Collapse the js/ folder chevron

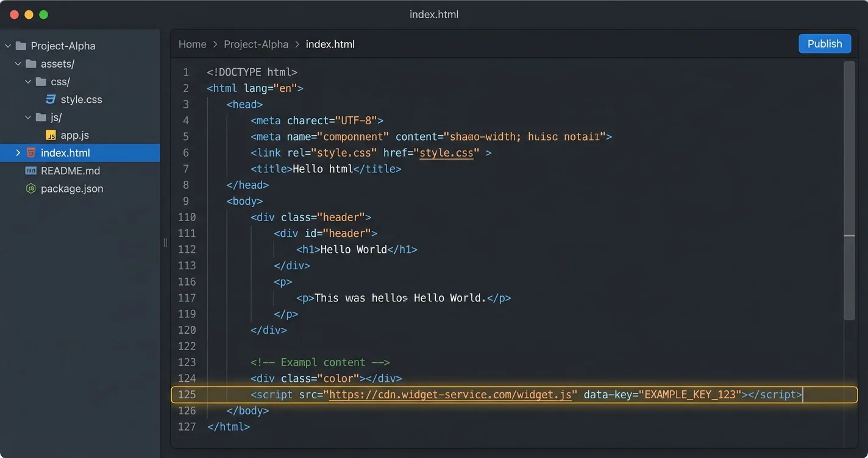point(28,117)
